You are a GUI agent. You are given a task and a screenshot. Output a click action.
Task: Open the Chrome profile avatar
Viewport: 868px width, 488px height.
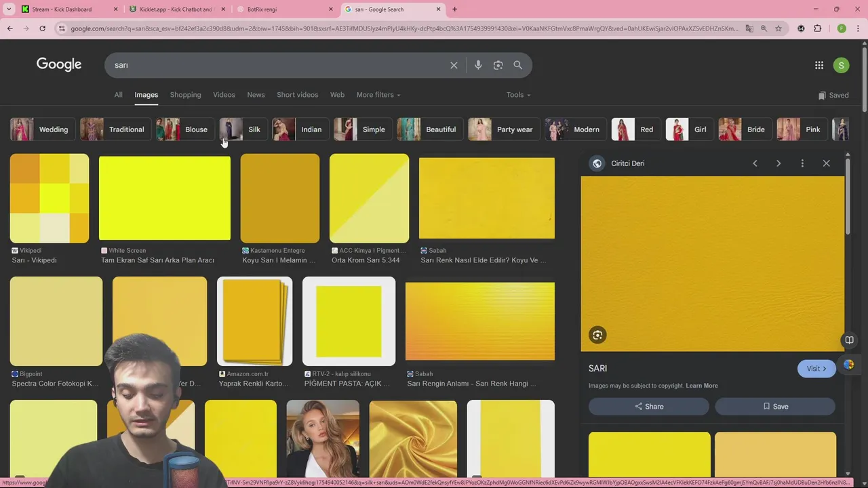tap(842, 28)
